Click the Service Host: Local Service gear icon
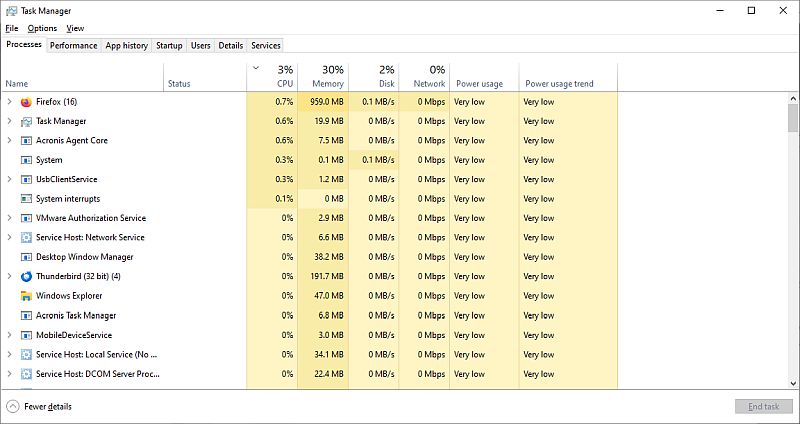Image resolution: width=800 pixels, height=424 pixels. [26, 355]
